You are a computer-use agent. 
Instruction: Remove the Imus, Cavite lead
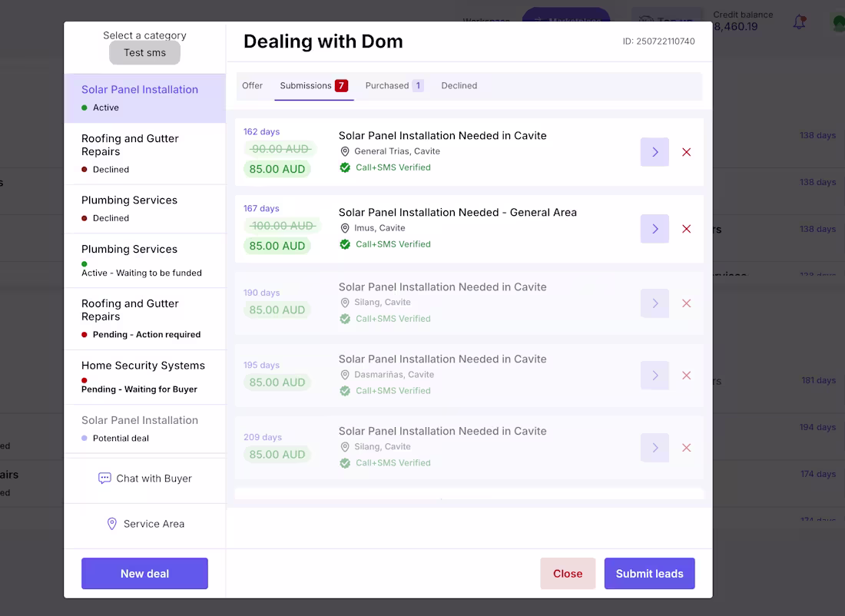click(687, 229)
